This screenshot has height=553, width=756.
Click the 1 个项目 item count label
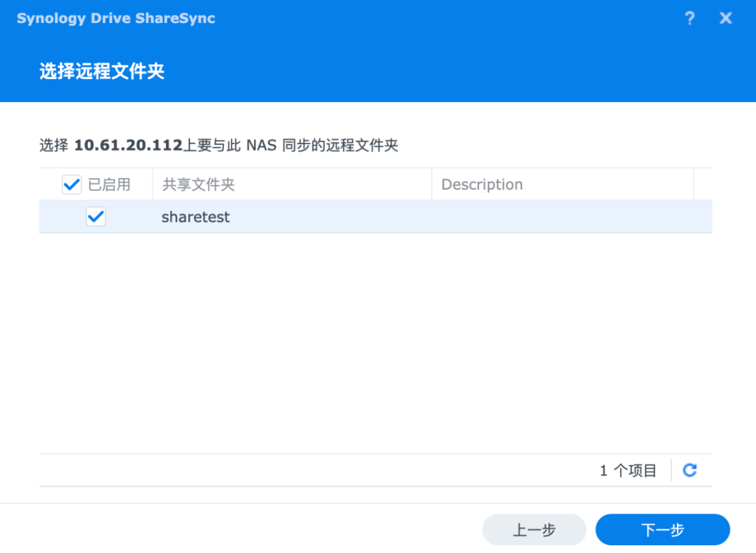coord(628,470)
